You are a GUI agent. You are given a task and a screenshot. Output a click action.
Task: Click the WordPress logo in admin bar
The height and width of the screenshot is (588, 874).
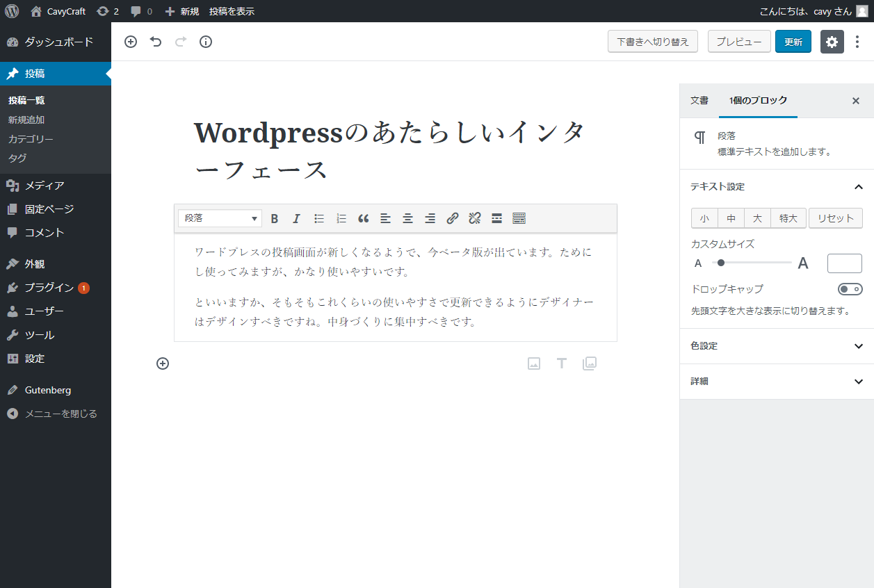12,11
